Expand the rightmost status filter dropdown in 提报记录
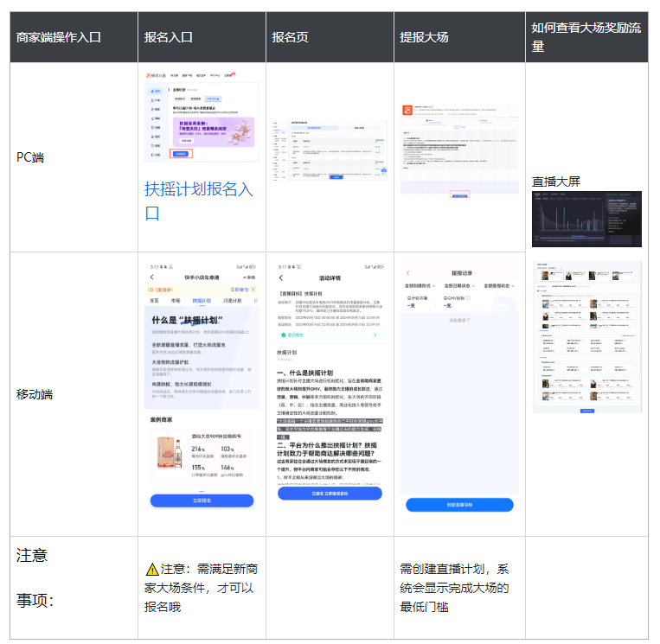 coord(499,285)
